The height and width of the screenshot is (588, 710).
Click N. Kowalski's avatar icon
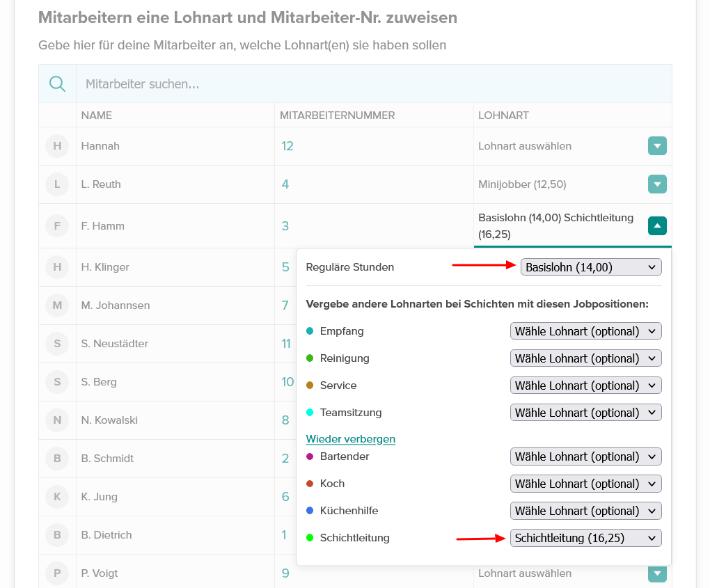(x=57, y=420)
